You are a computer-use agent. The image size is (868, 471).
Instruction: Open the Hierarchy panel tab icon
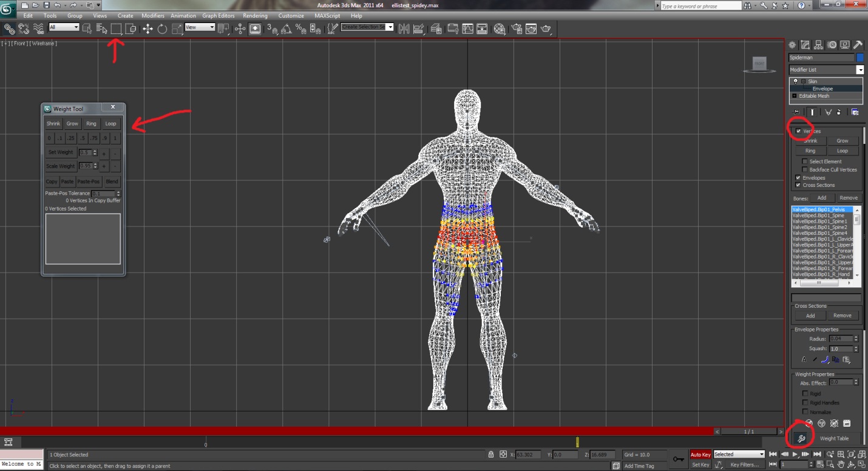[x=818, y=45]
